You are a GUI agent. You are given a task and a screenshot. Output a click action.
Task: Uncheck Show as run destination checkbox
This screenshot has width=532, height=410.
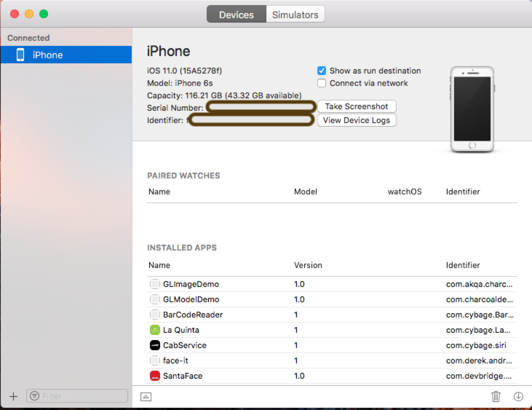coord(321,71)
